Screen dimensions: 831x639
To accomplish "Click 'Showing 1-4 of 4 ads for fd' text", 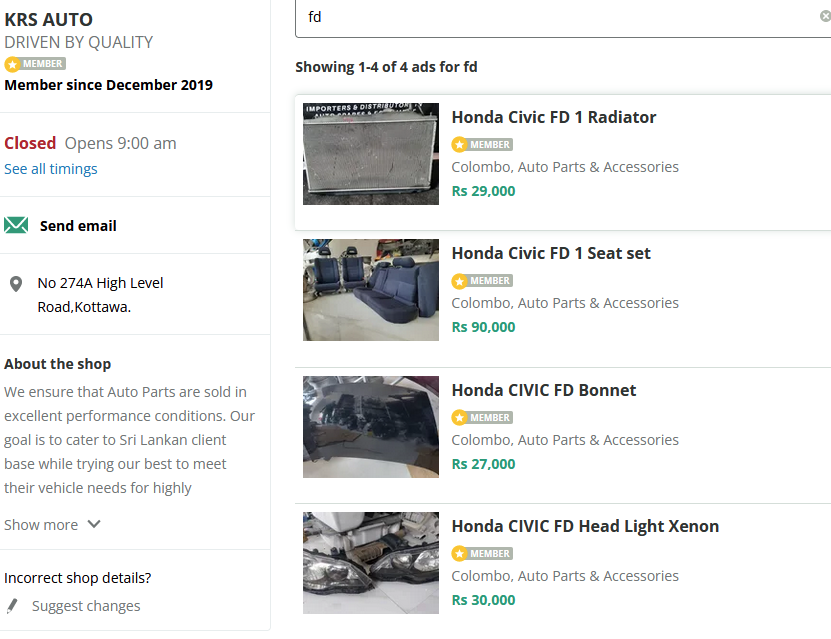I will click(386, 67).
